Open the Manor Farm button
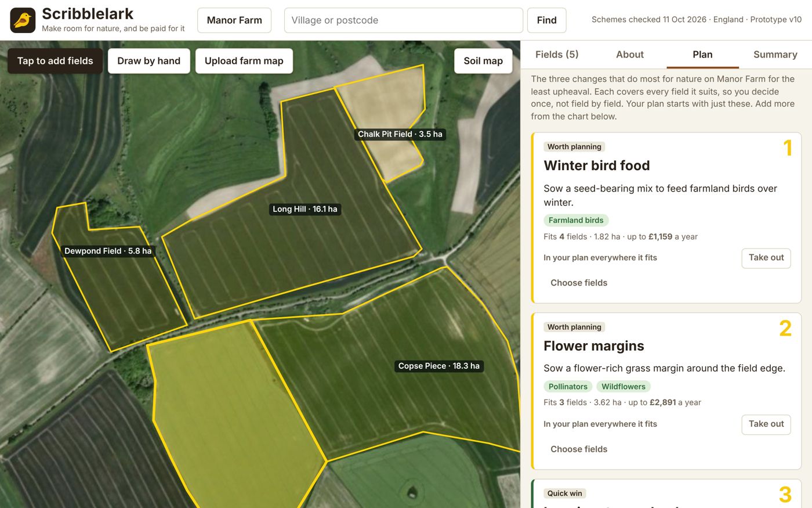Image resolution: width=812 pixels, height=508 pixels. pyautogui.click(x=234, y=20)
